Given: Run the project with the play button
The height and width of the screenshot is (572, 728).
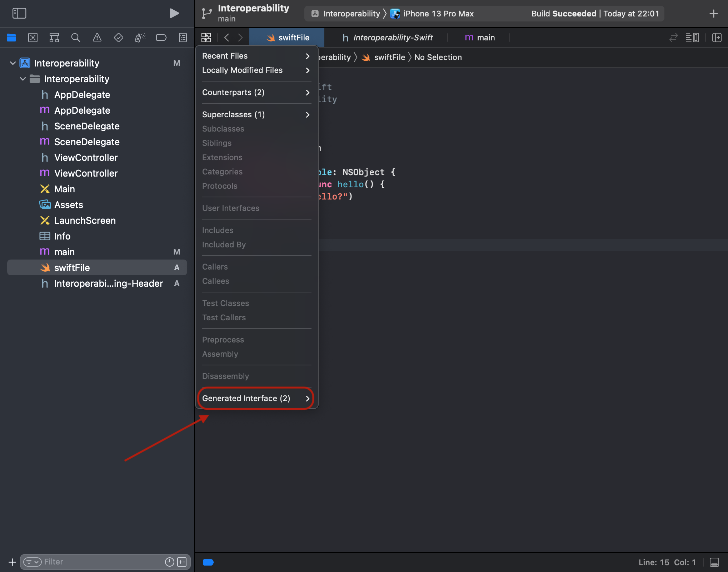Looking at the screenshot, I should [x=174, y=14].
